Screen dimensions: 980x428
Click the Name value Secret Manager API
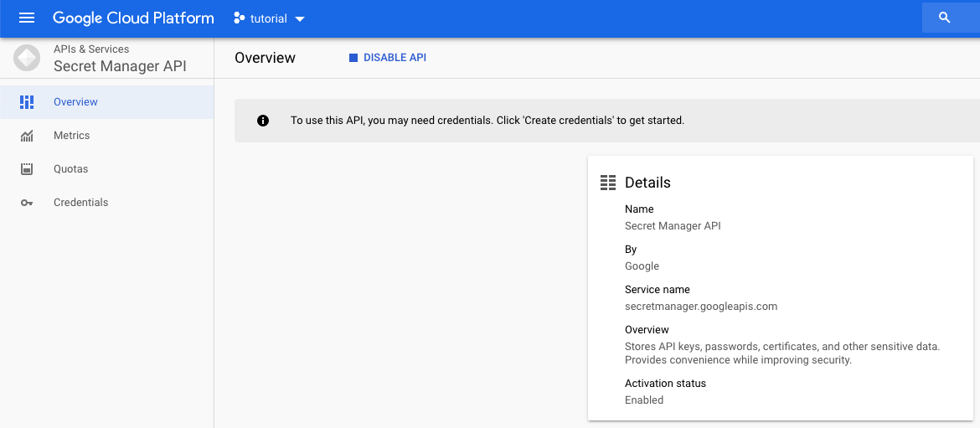673,226
